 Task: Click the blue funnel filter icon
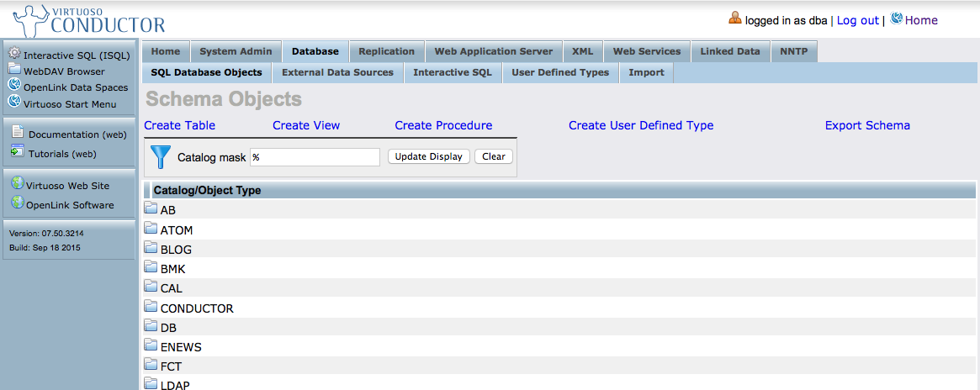click(161, 157)
